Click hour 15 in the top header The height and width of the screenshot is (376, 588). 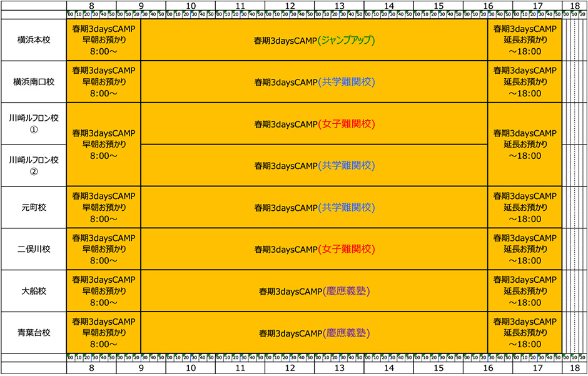pos(438,6)
